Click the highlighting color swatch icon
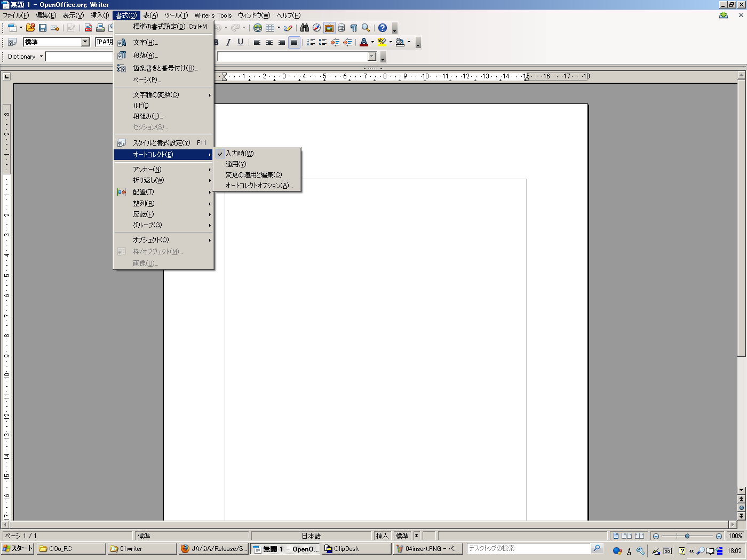The height and width of the screenshot is (560, 747). tap(382, 42)
